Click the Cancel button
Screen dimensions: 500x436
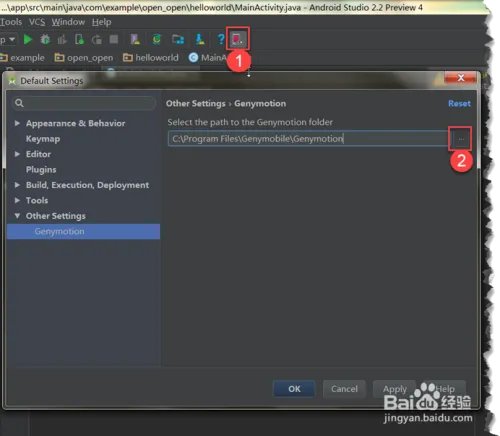[344, 389]
